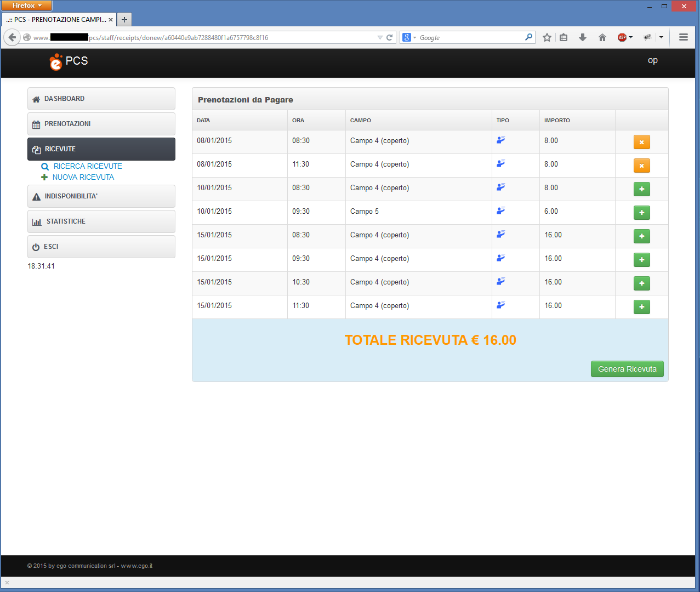Click the type icon for 15/01/2015 11:30 row
This screenshot has height=592, width=700.
click(x=500, y=305)
